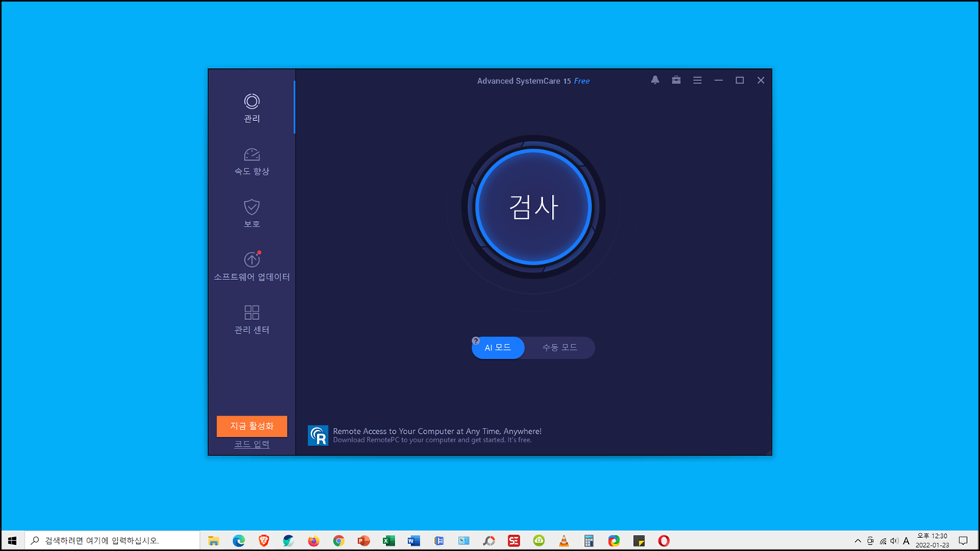Viewport: 980px width, 551px height.
Task: Open the notification bell icon
Action: 655,80
